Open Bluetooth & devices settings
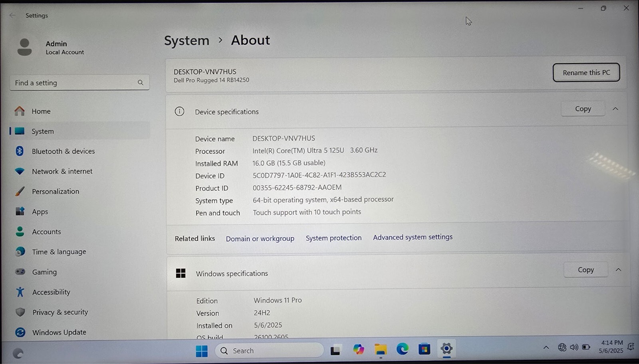Image resolution: width=639 pixels, height=364 pixels. click(x=80, y=151)
